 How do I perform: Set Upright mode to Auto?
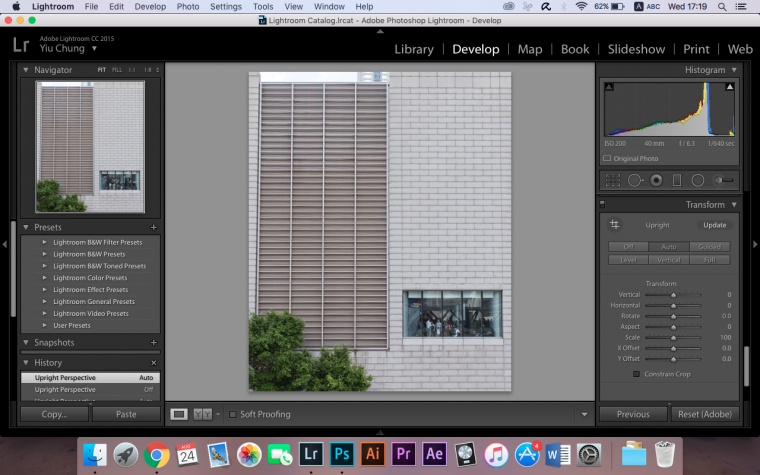[x=669, y=247]
